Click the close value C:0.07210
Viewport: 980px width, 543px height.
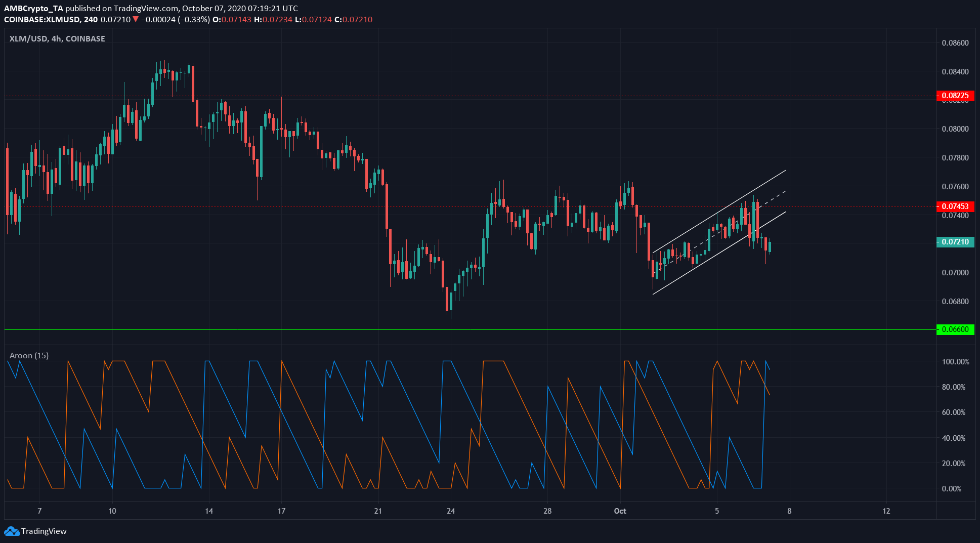tap(353, 19)
